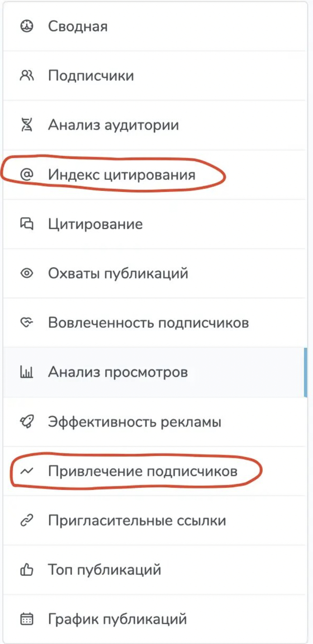
Task: Click the people icon next to Подписчики
Action: [x=27, y=76]
